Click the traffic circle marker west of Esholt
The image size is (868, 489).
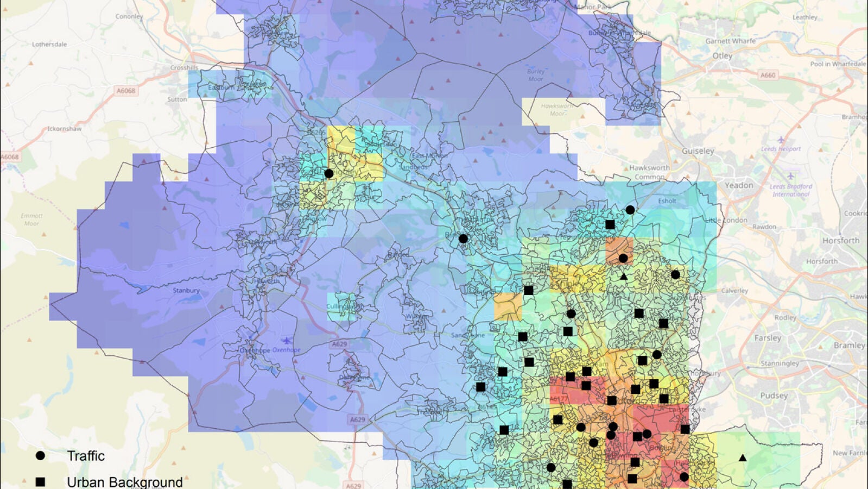[x=630, y=210]
